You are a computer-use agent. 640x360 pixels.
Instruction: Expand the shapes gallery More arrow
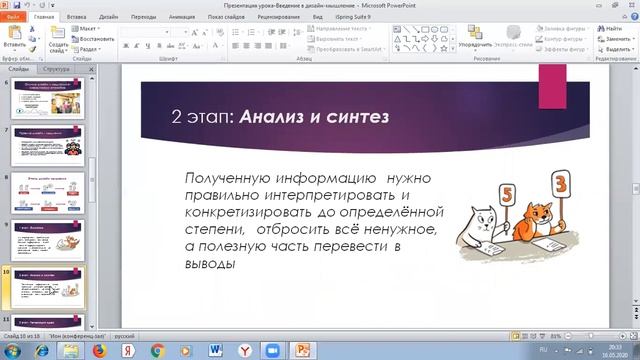tap(453, 49)
